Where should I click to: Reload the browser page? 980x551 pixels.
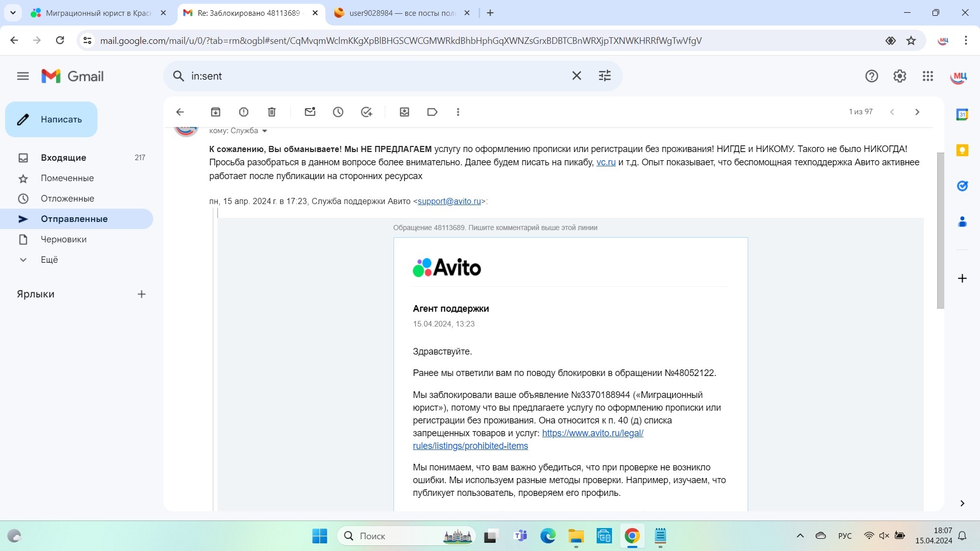tap(60, 40)
